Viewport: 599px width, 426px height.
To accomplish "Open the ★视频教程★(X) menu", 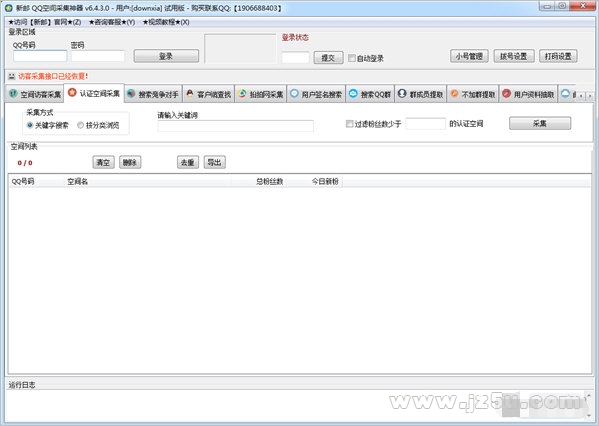I will coord(166,22).
